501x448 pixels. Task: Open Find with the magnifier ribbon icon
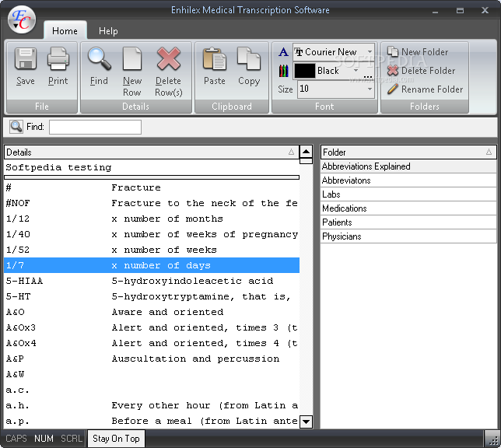point(100,59)
